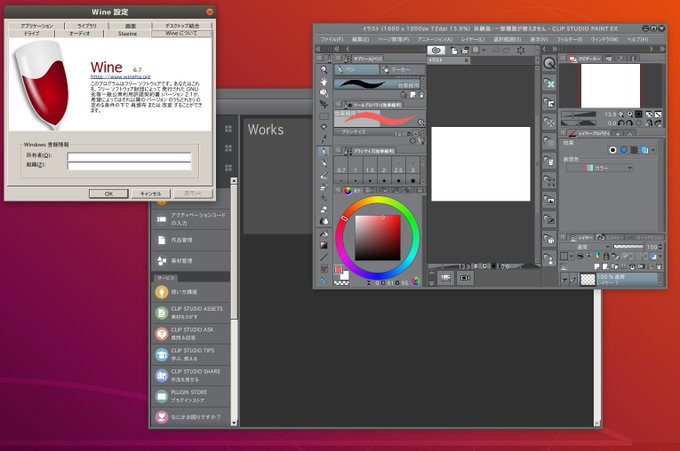Image resolution: width=680 pixels, height=451 pixels.
Task: Adjust the layer opacity slider
Action: click(628, 247)
